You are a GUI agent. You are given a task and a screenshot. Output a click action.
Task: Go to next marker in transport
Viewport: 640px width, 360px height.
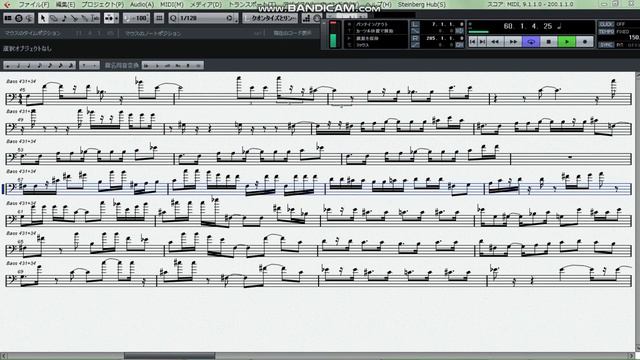[482, 42]
